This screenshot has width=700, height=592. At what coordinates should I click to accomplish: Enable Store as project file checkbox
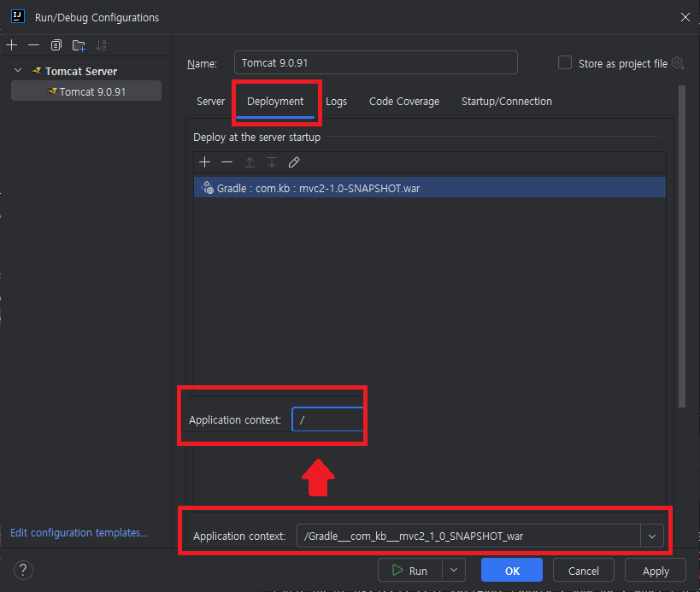click(x=565, y=63)
